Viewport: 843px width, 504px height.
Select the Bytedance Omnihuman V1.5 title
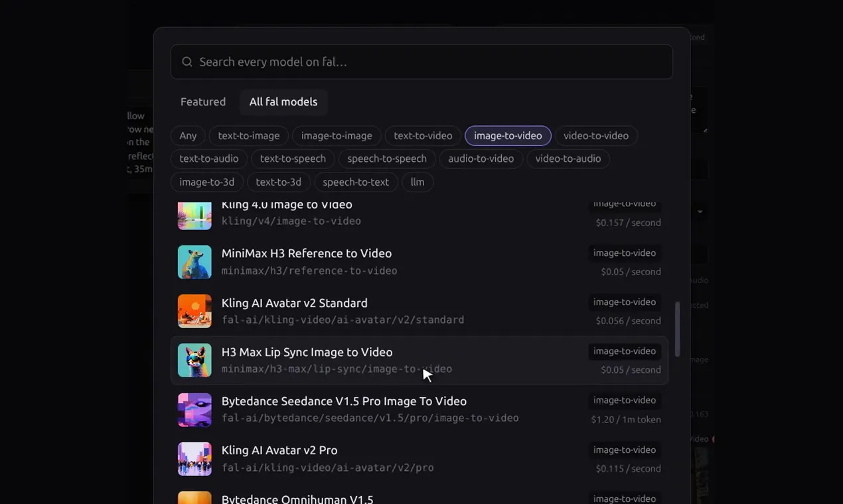(x=297, y=499)
